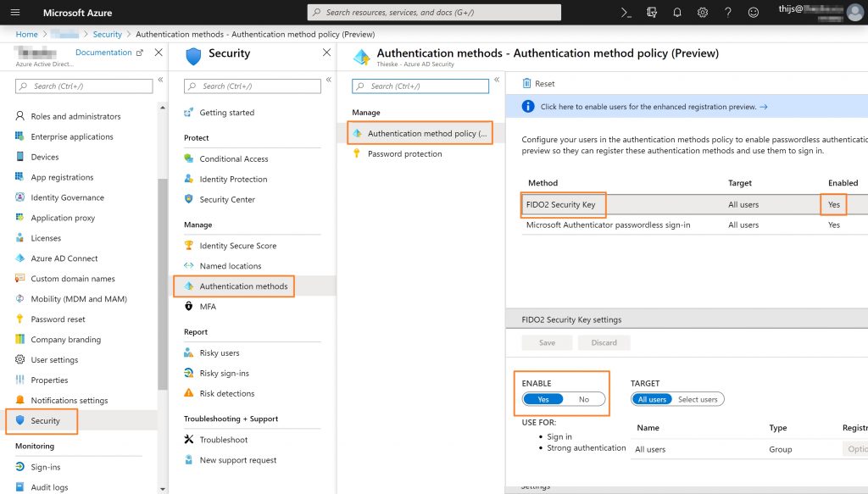
Task: Focus the global search resources box
Action: pos(434,12)
